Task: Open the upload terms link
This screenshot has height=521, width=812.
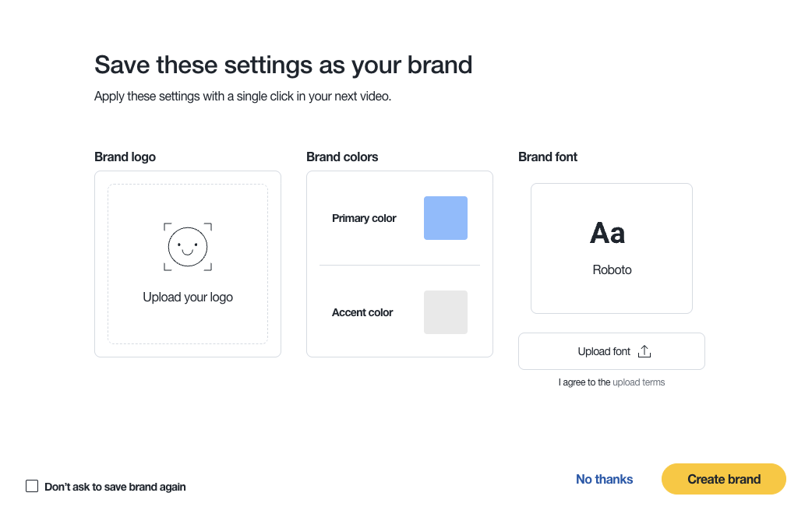Action: 638,382
